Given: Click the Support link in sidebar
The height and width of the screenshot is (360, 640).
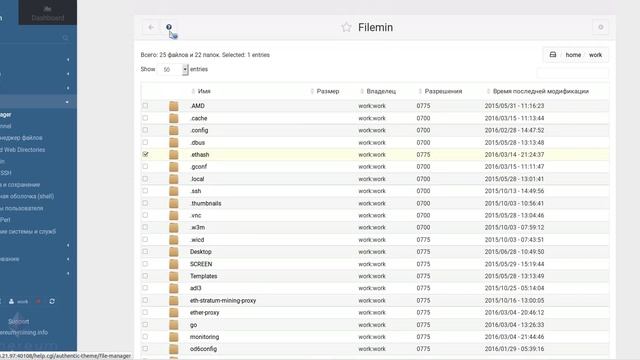Looking at the screenshot, I should pyautogui.click(x=18, y=322).
